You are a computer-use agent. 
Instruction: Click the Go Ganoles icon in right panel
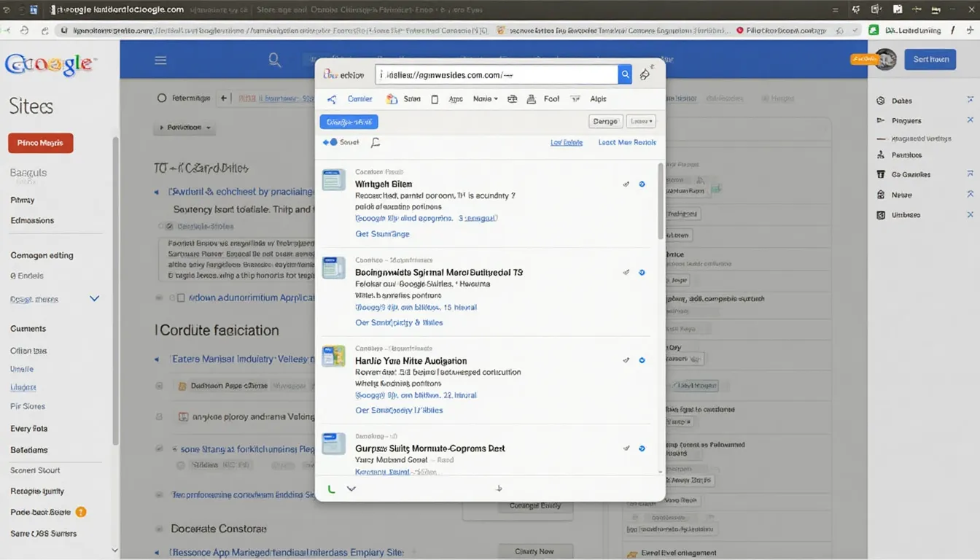(x=880, y=175)
